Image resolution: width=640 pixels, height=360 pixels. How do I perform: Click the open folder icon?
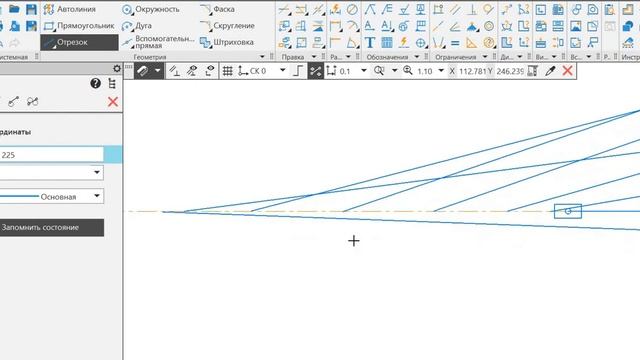(x=14, y=9)
